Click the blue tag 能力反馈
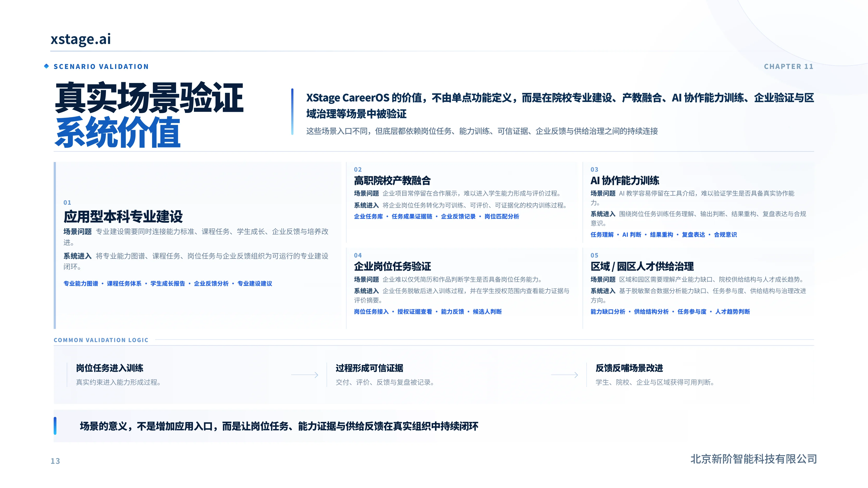 point(452,312)
